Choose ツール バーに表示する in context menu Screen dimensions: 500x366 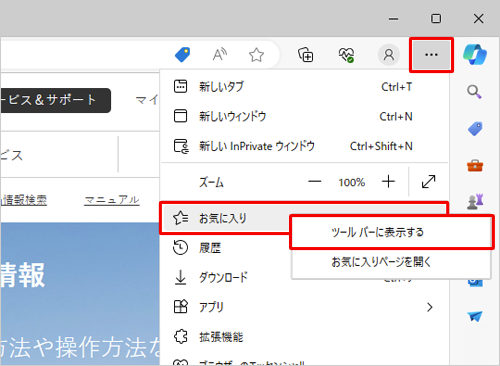point(391,232)
